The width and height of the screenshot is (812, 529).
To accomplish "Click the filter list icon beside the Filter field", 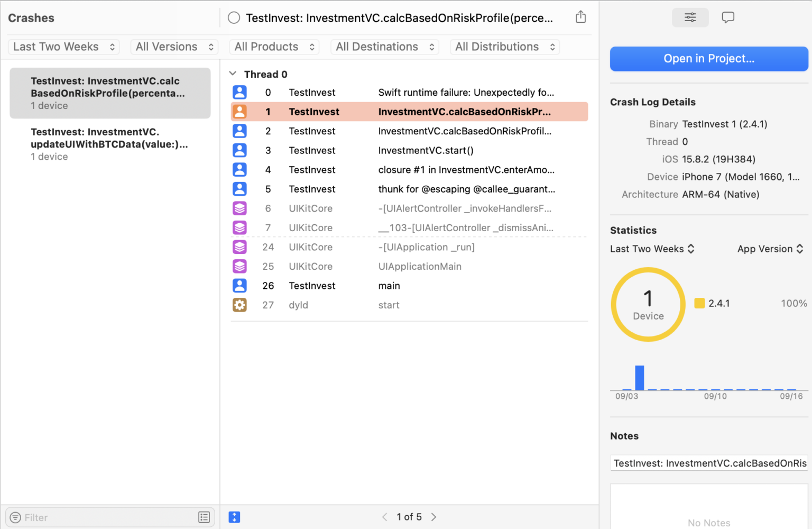I will [x=204, y=517].
